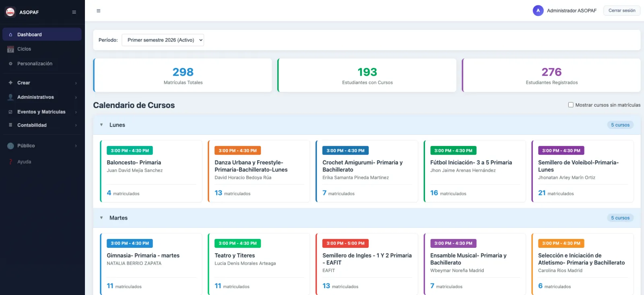Expand the Administrativos submenu arrow
Screen dimensions: 644x295
coord(76,98)
